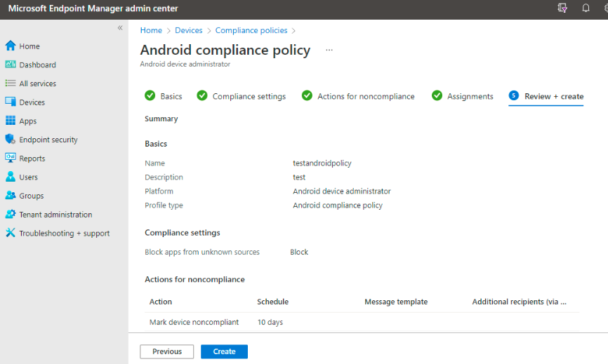
Task: Click the Endpoint security shield icon
Action: 10,140
